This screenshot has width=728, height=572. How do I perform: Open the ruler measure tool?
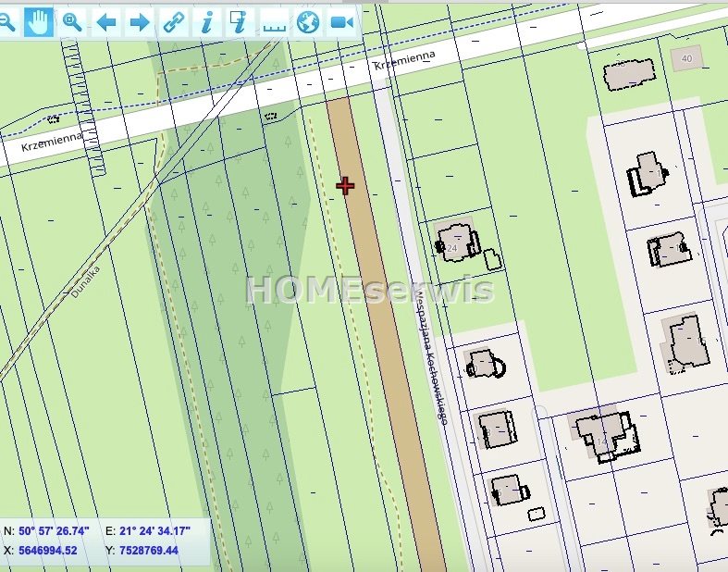click(x=273, y=22)
